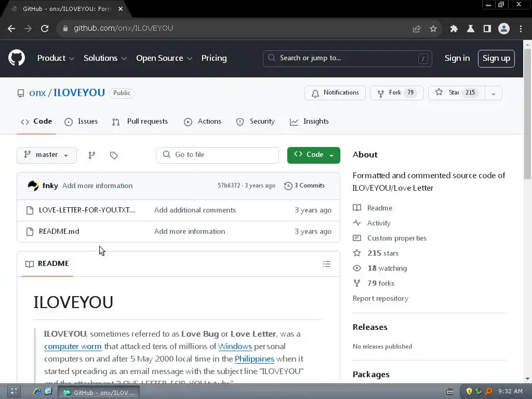Select the README tab header
532x399 pixels.
click(47, 263)
